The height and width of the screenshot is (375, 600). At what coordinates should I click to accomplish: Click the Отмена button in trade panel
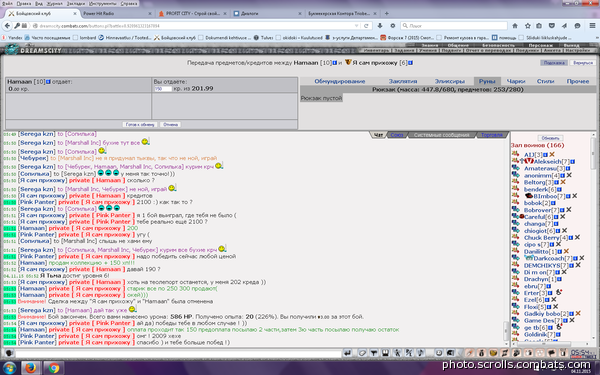pos(170,124)
